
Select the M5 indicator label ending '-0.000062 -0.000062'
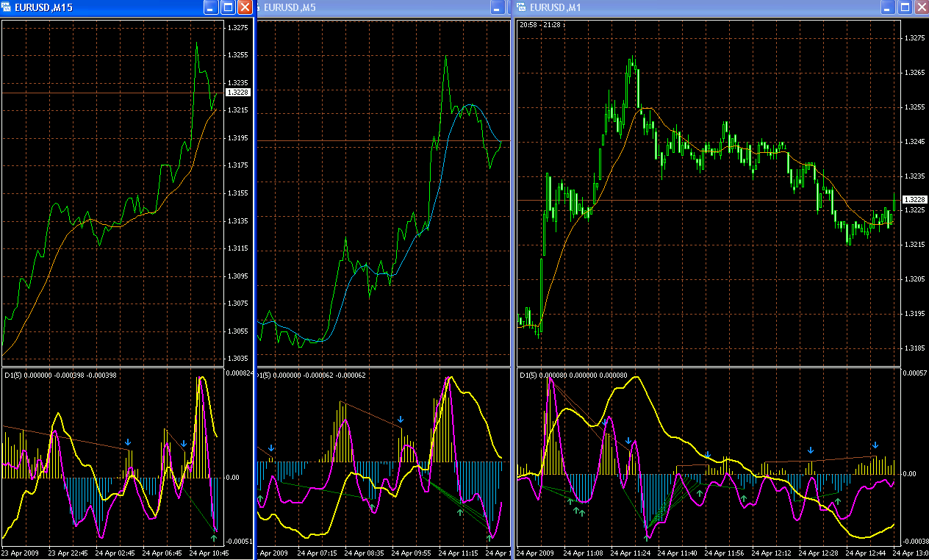pyautogui.click(x=311, y=375)
